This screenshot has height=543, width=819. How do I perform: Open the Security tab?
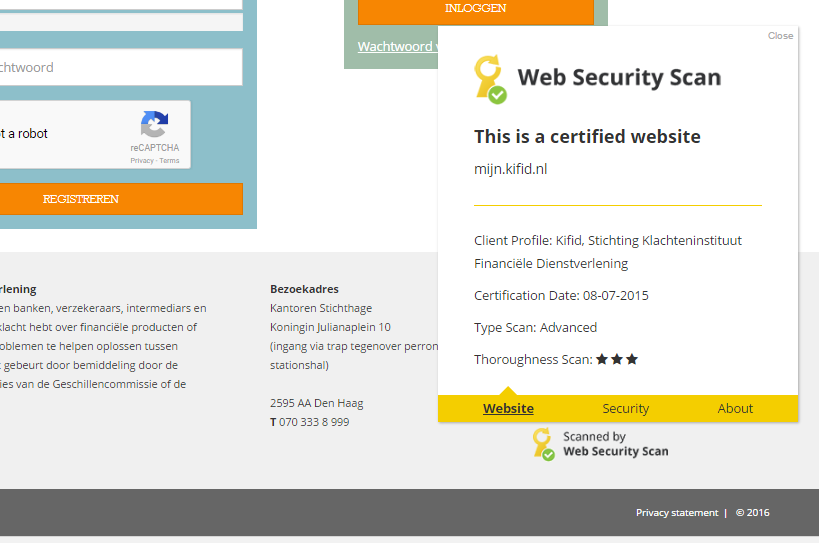click(625, 408)
